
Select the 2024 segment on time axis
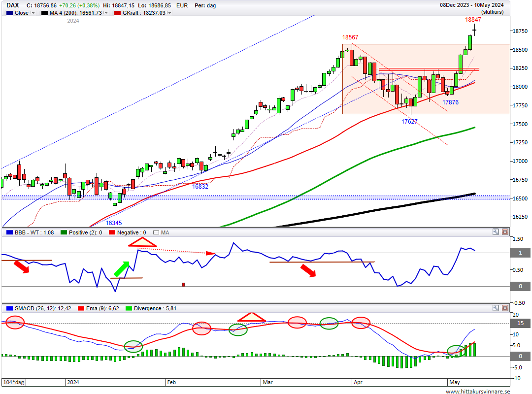pos(115,383)
